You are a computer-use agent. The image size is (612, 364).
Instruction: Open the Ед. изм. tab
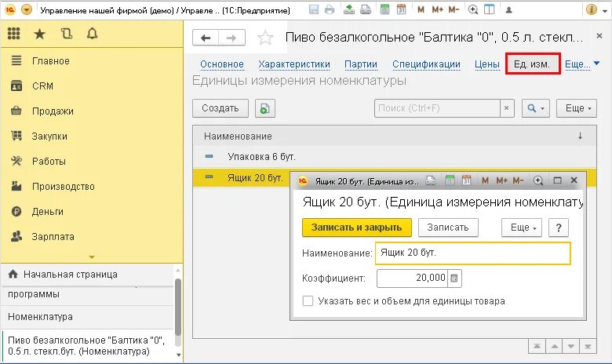[x=533, y=64]
